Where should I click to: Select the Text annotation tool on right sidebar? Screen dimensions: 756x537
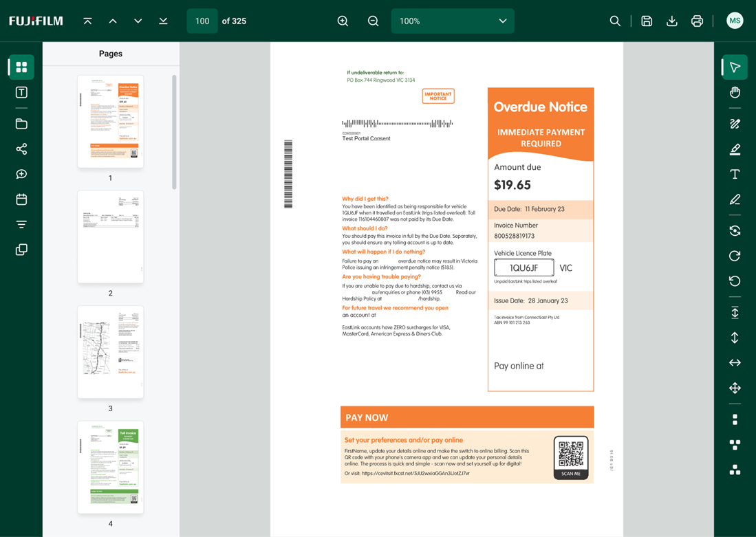tap(734, 174)
